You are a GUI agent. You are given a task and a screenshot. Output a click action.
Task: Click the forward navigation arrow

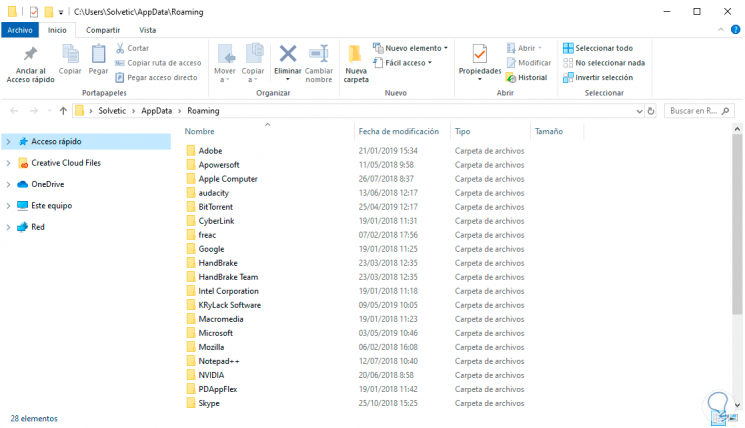pos(34,111)
